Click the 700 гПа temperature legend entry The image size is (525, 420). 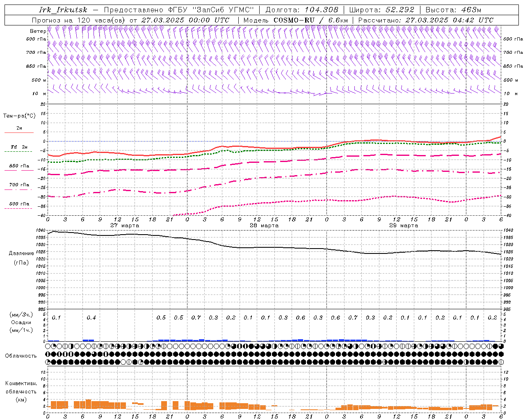click(19, 185)
